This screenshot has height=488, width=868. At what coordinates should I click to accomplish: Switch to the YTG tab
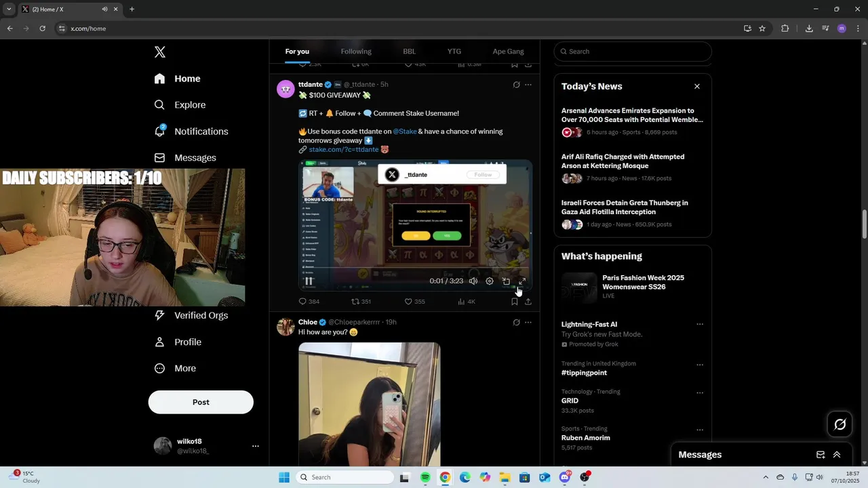(x=454, y=52)
